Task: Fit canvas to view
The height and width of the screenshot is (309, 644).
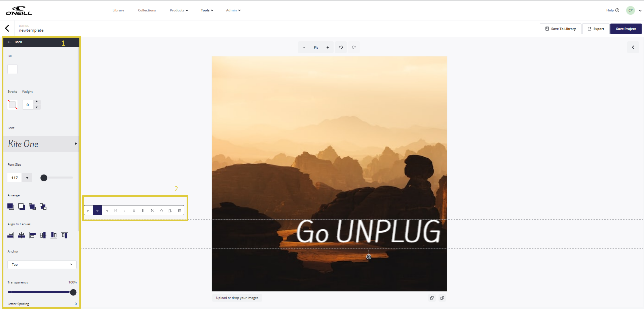Action: click(316, 47)
